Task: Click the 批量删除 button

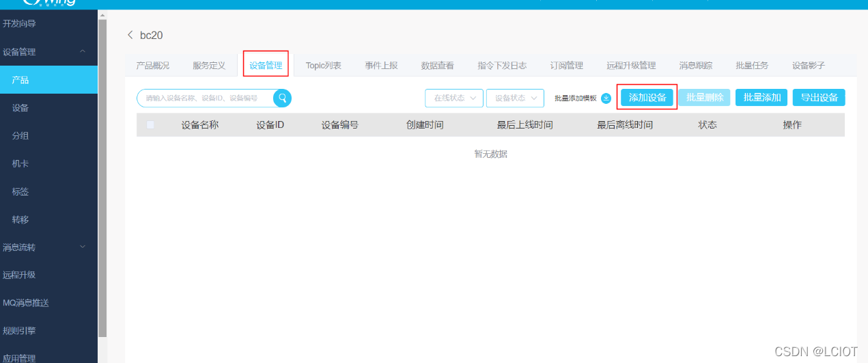Action: [705, 98]
